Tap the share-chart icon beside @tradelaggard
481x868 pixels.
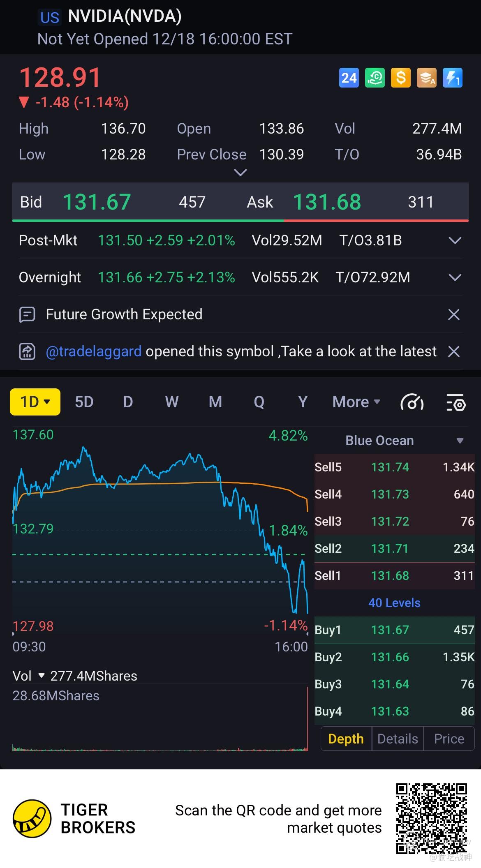[27, 352]
